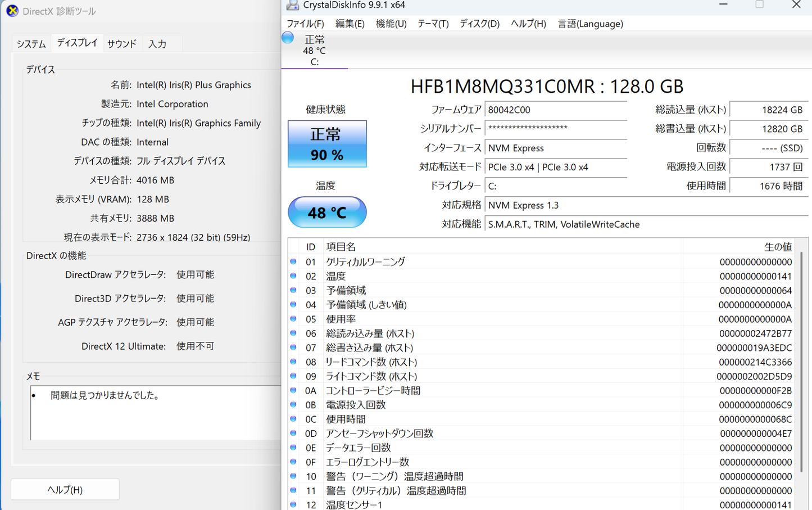Viewport: 812px width, 510px height.
Task: Click status dot for 温度センサー1 row
Action: pos(293,504)
